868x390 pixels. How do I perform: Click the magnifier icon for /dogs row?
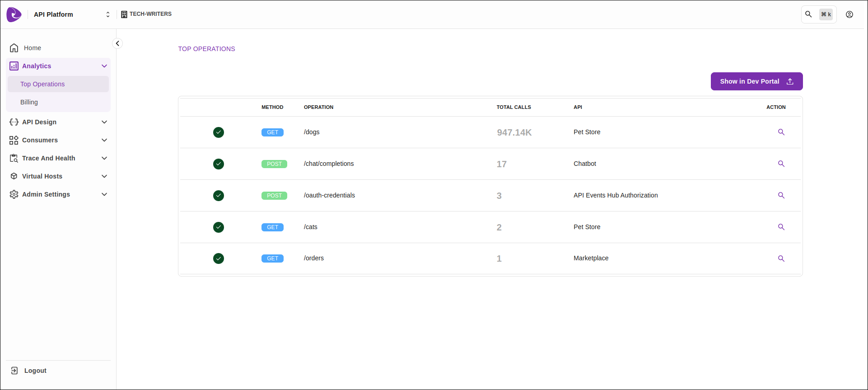click(781, 132)
